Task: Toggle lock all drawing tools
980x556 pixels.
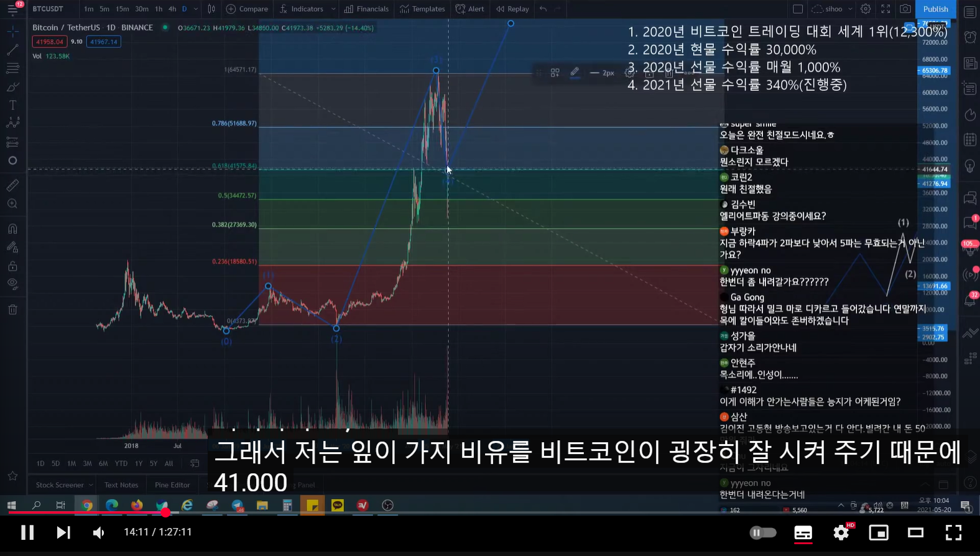Action: click(12, 266)
